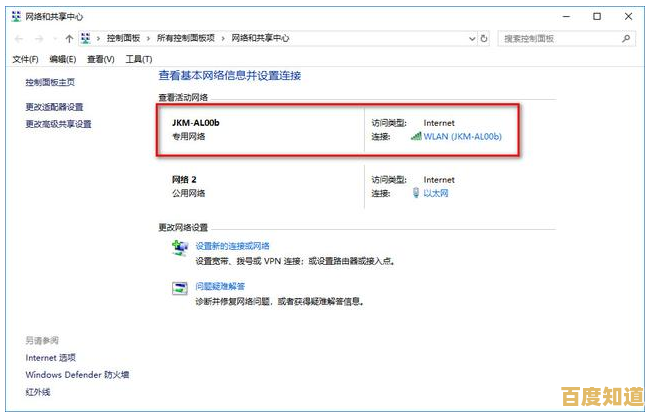This screenshot has height=415, width=649.
Task: Click the 更改网络设置 section label
Action: click(x=183, y=227)
